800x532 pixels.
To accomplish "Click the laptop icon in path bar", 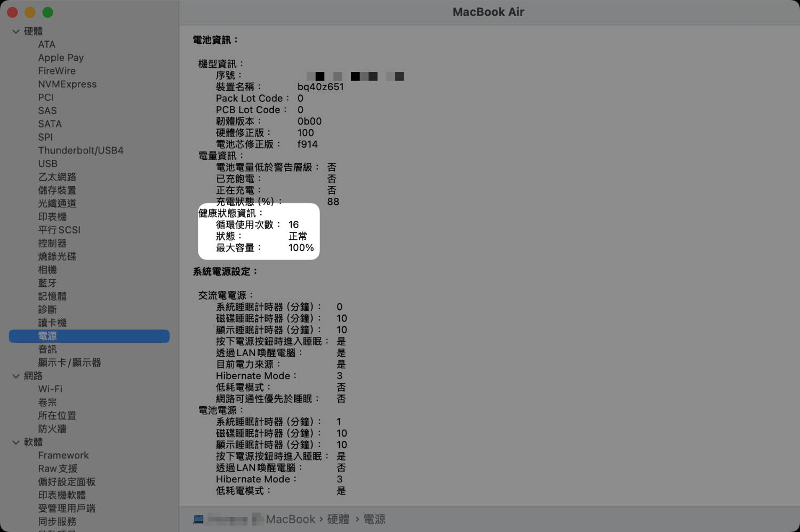I will pyautogui.click(x=198, y=519).
